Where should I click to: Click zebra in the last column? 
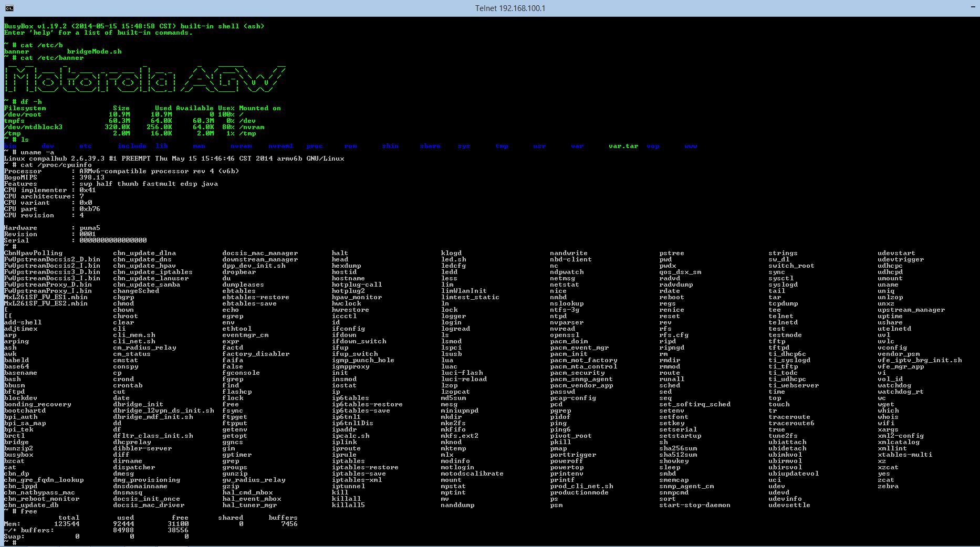pos(888,486)
